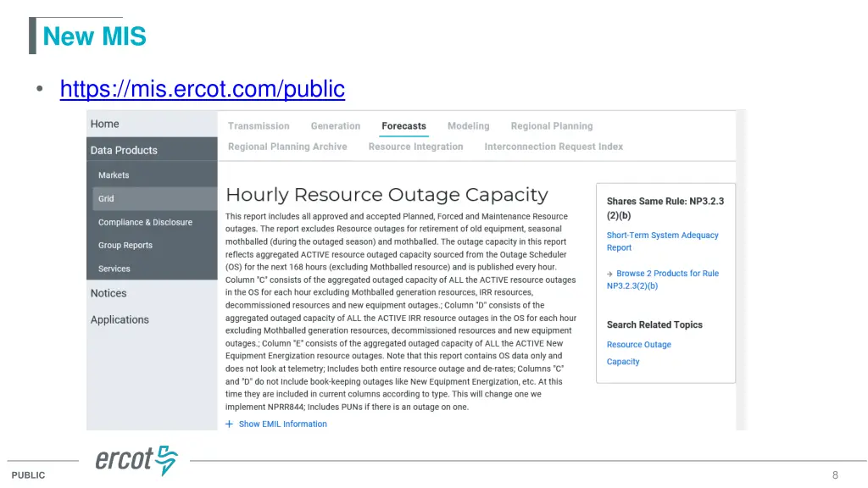Open Group Reports in sidebar
Screen dimensions: 868x488
pos(125,245)
